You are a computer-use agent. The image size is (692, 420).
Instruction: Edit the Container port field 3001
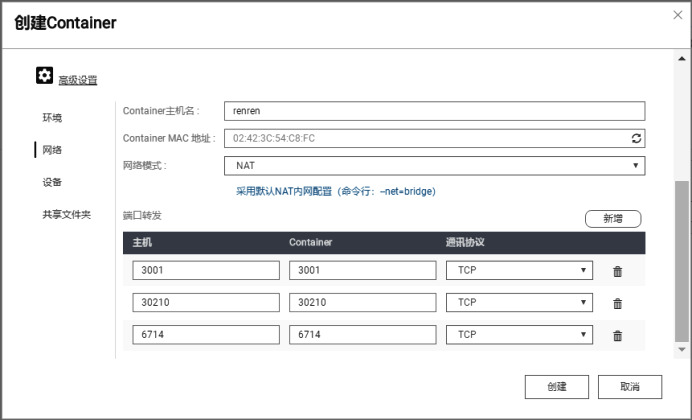(363, 270)
